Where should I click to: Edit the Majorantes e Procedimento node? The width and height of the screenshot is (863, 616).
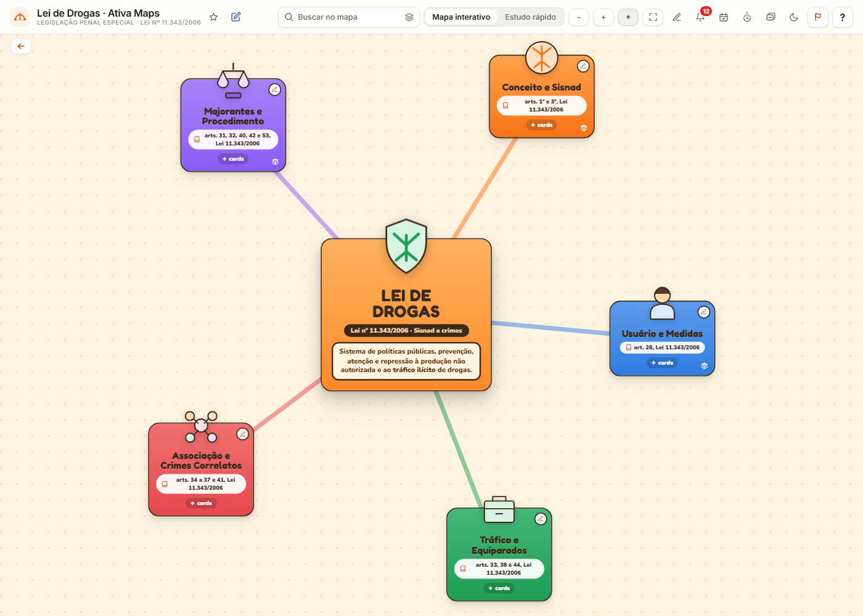click(x=275, y=90)
